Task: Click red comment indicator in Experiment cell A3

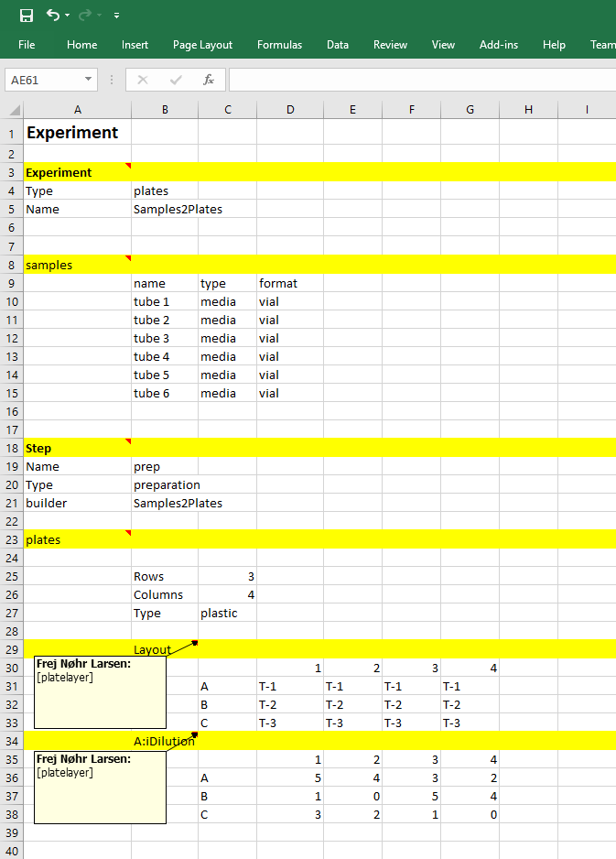Action: click(x=128, y=165)
